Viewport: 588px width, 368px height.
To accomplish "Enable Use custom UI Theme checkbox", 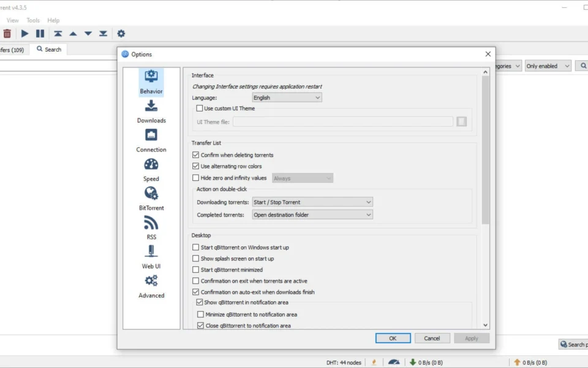I will pyautogui.click(x=200, y=108).
